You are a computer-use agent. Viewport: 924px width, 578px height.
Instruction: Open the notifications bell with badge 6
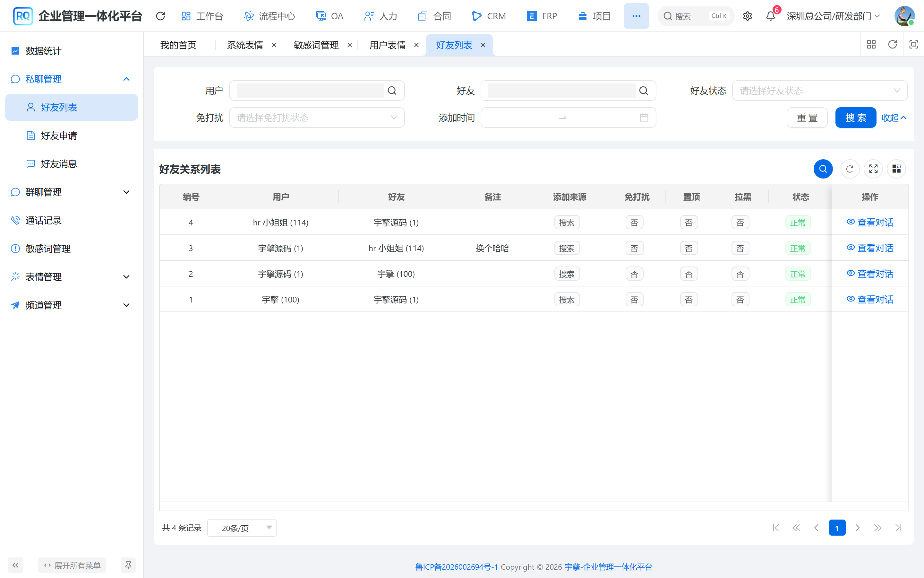[771, 16]
